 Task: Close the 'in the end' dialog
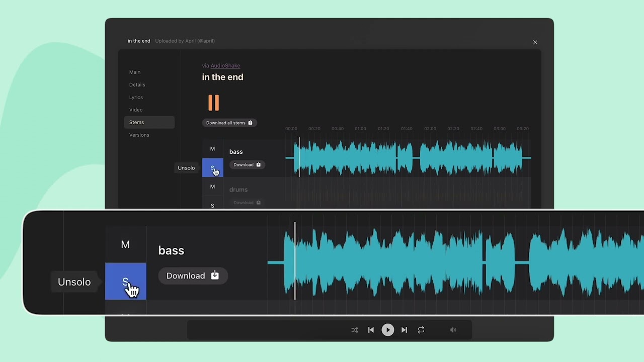[535, 42]
